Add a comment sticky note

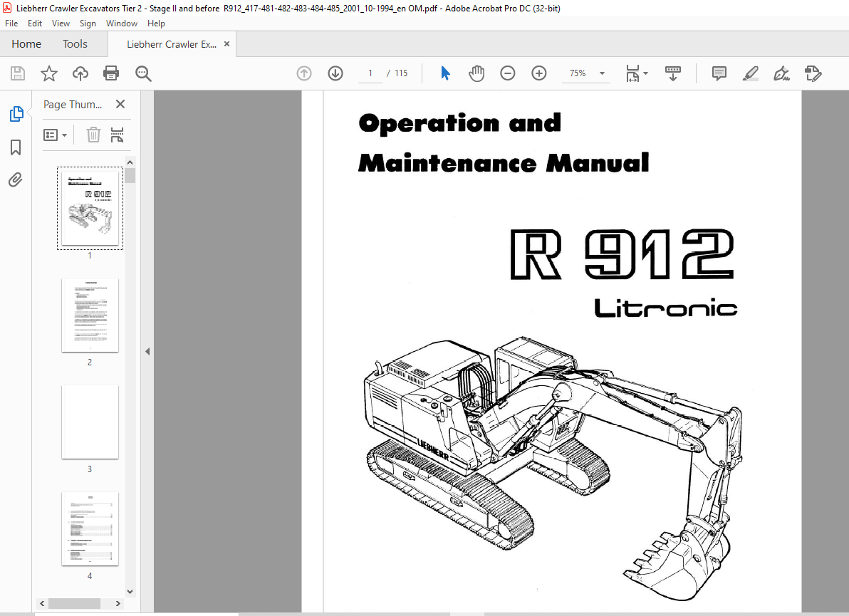719,73
